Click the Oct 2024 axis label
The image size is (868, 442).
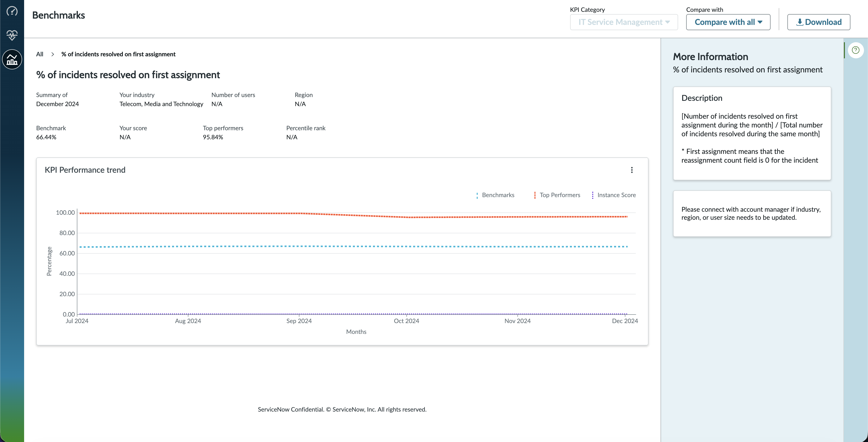click(x=406, y=321)
